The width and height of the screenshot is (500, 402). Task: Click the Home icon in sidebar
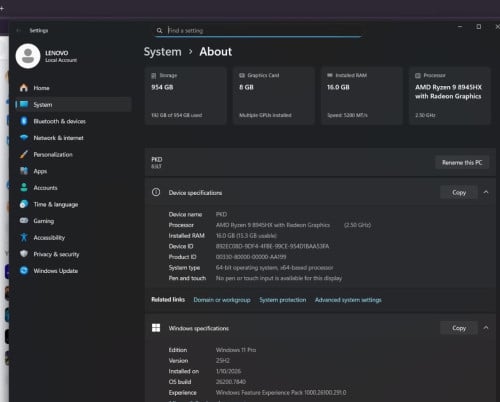pyautogui.click(x=24, y=88)
